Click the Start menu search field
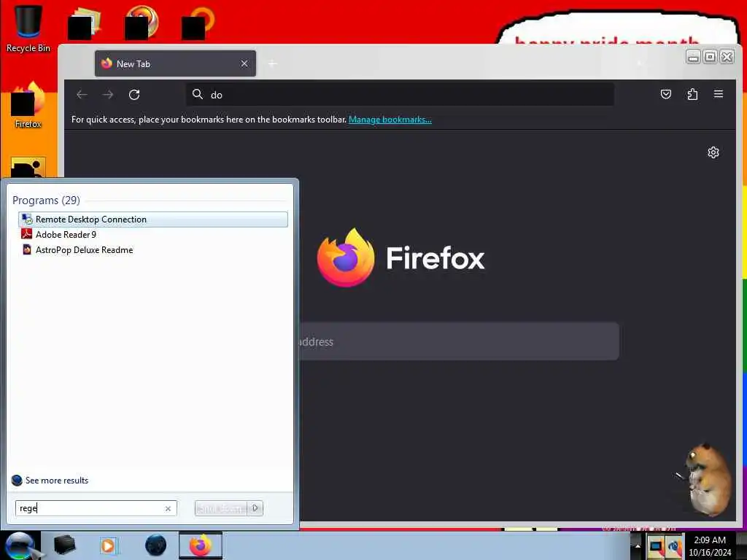This screenshot has height=560, width=747. [96, 508]
